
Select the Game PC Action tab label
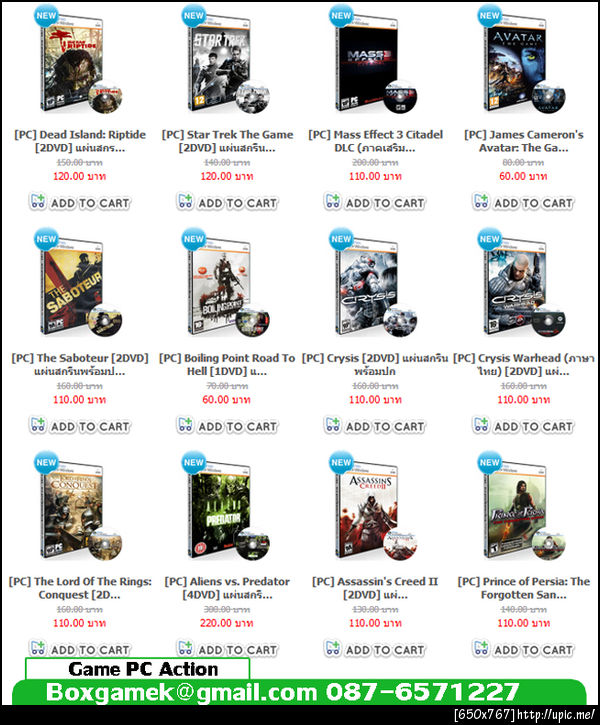click(143, 669)
